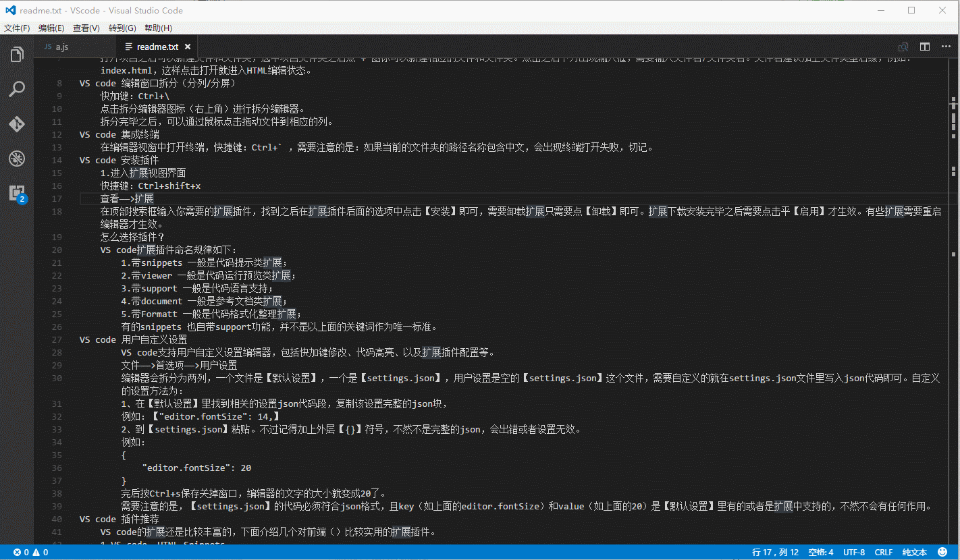Image resolution: width=960 pixels, height=560 pixels.
Task: Place cursor on heading 'VS code 用户自定义设置'
Action: [133, 340]
